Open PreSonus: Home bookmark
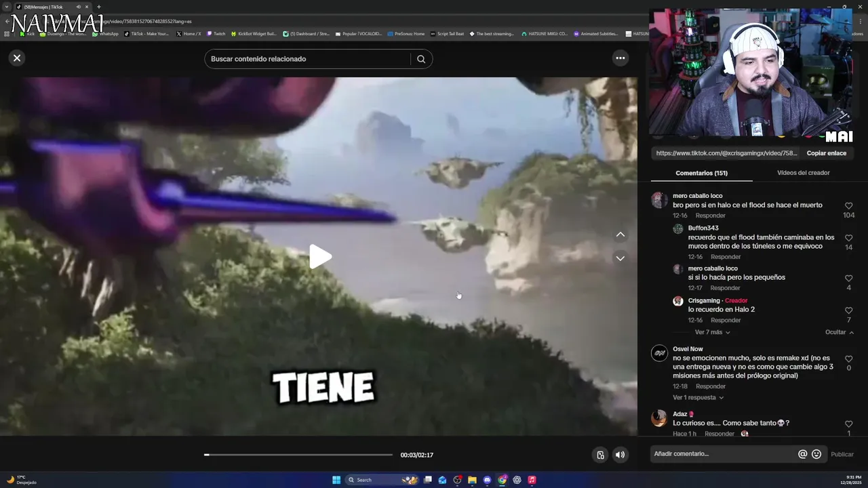This screenshot has width=868, height=488. [x=406, y=33]
